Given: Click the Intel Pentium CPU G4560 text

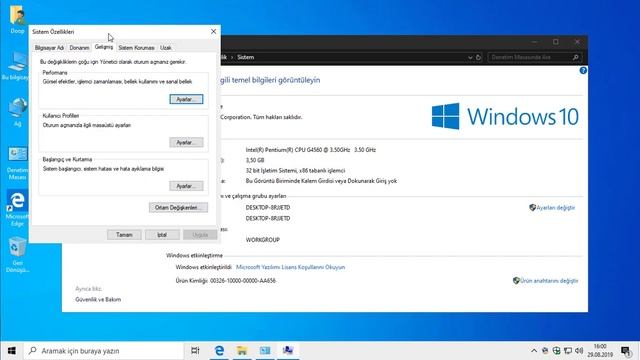Looking at the screenshot, I should (311, 150).
